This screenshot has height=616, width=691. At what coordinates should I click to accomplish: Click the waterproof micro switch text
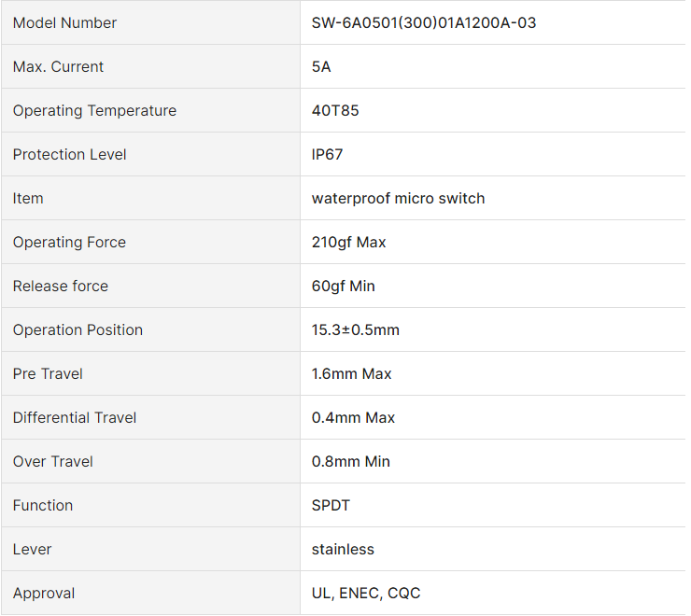[x=398, y=199]
